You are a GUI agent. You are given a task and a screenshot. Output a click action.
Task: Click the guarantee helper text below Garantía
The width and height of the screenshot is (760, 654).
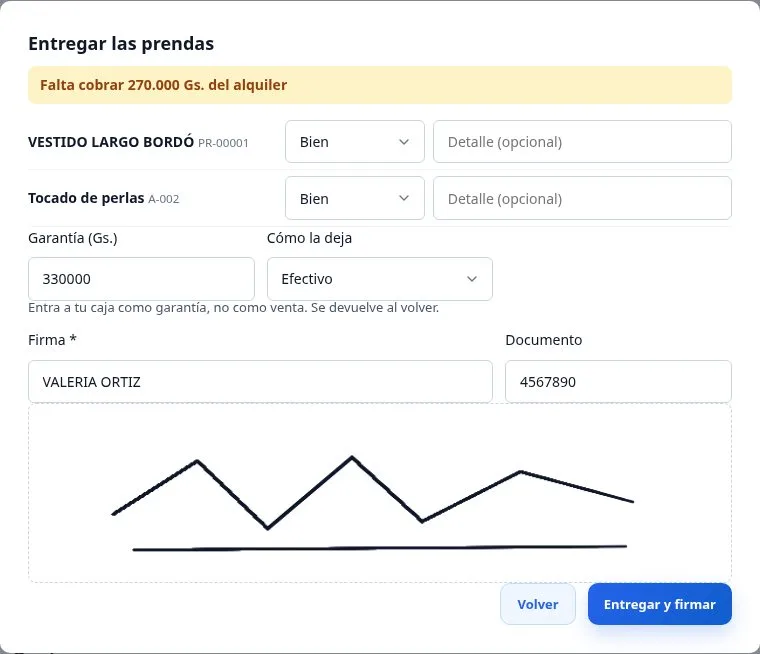234,308
